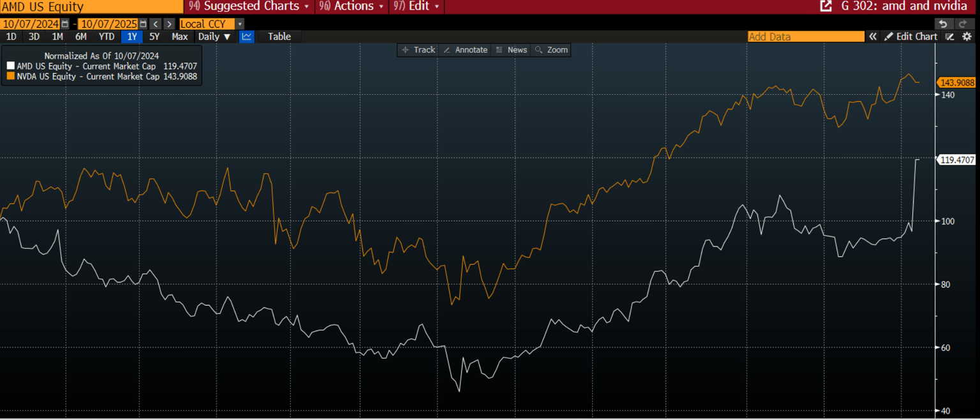The image size is (980, 420).
Task: Select the 3D time range
Action: click(34, 36)
